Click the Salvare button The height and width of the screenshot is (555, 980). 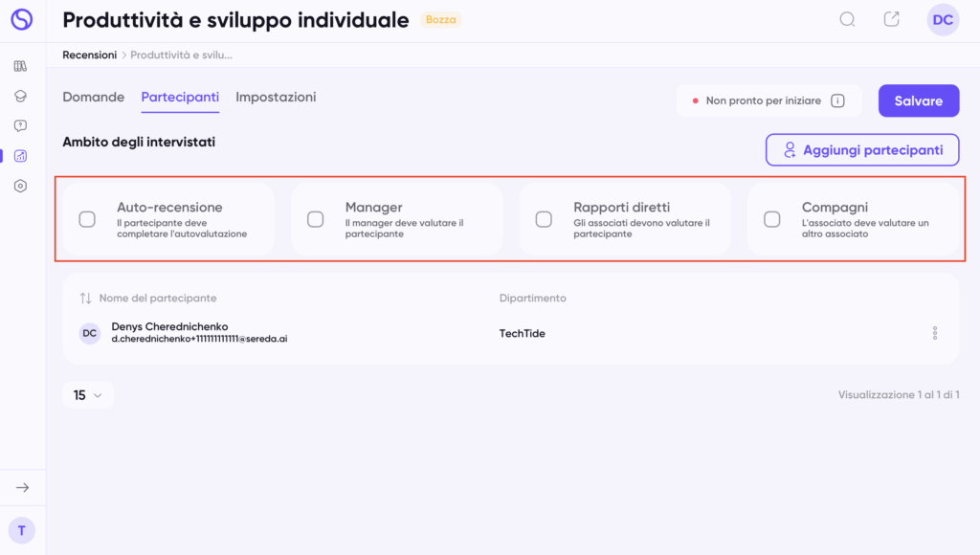[918, 100]
